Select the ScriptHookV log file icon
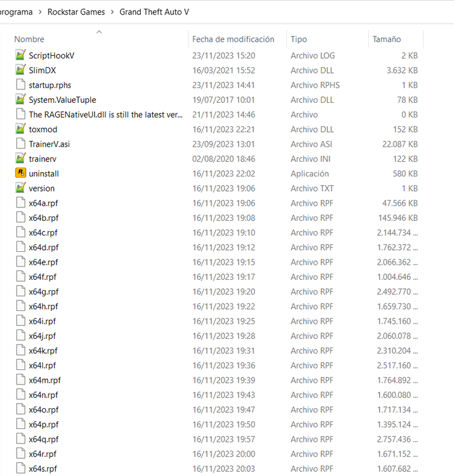 point(20,55)
